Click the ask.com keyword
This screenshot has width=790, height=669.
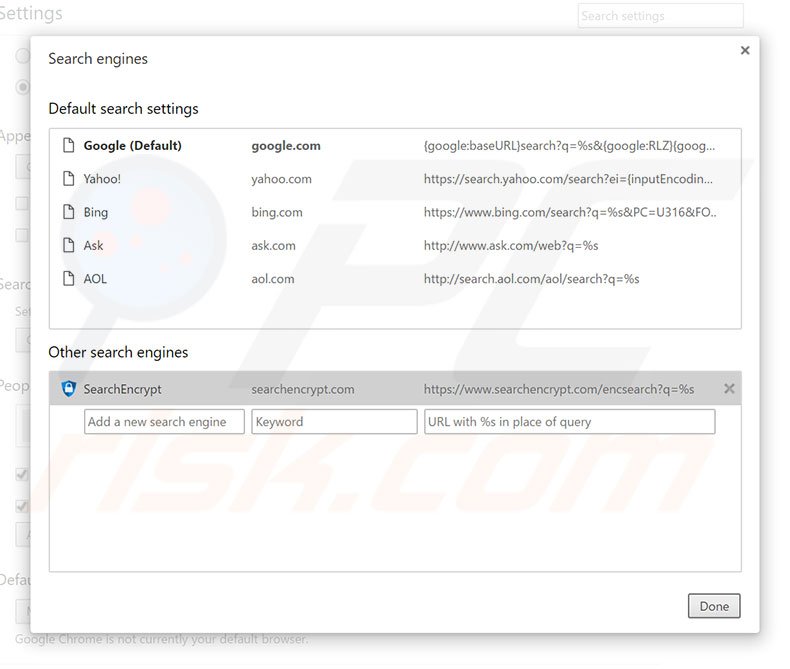[x=274, y=245]
